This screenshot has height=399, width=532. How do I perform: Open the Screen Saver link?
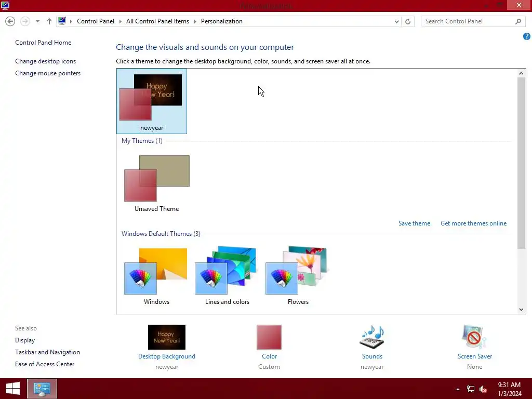tap(475, 356)
